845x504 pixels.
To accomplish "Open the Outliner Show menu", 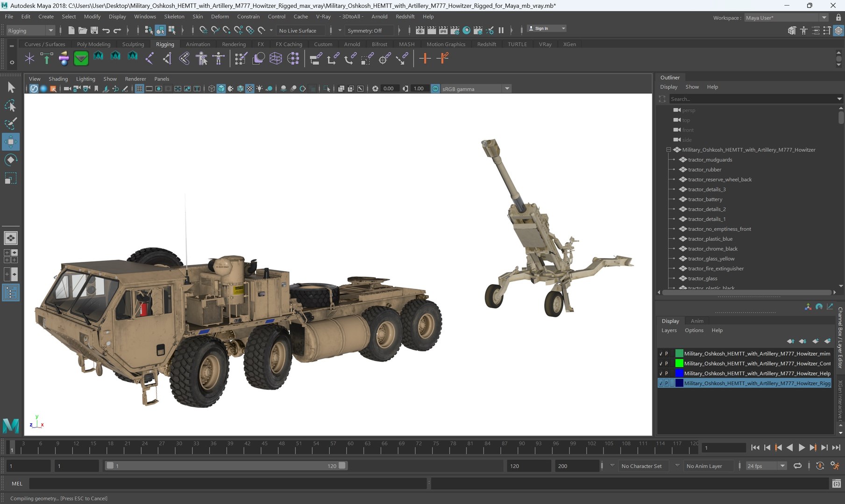I will (x=692, y=87).
